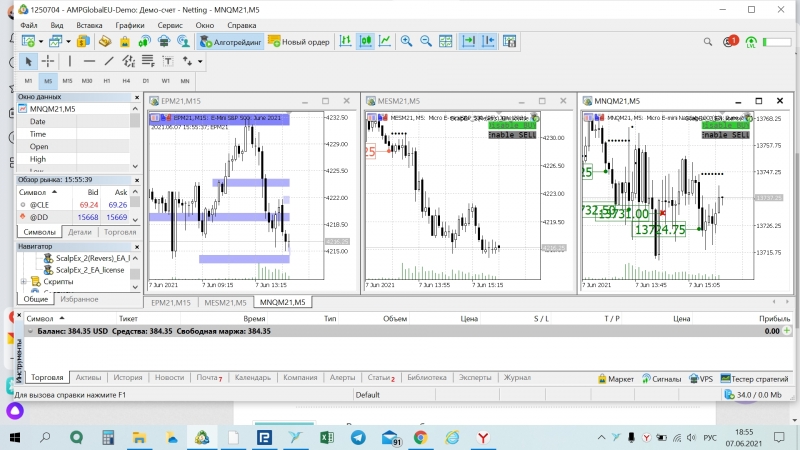This screenshot has width=800, height=450.
Task: Open the Вставка menu
Action: [89, 25]
